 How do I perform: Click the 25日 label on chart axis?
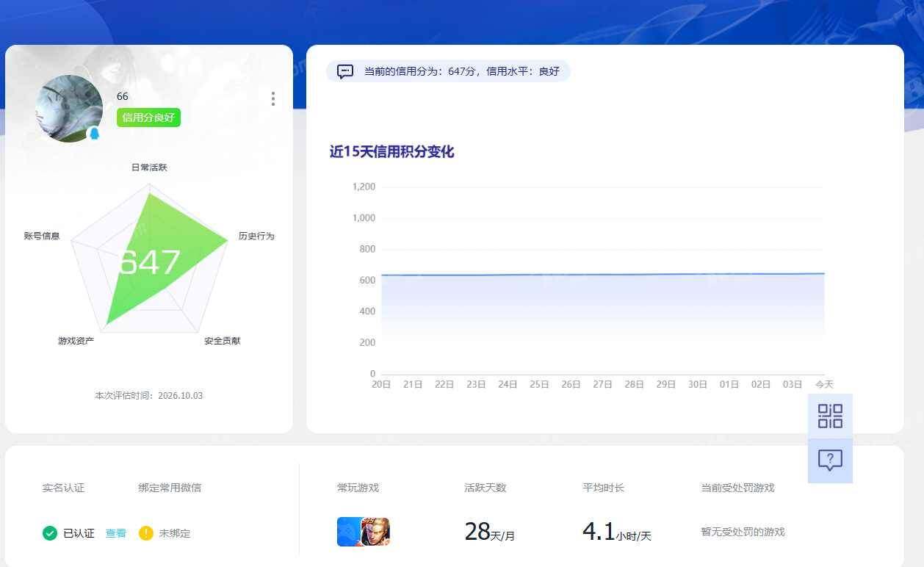tap(540, 384)
